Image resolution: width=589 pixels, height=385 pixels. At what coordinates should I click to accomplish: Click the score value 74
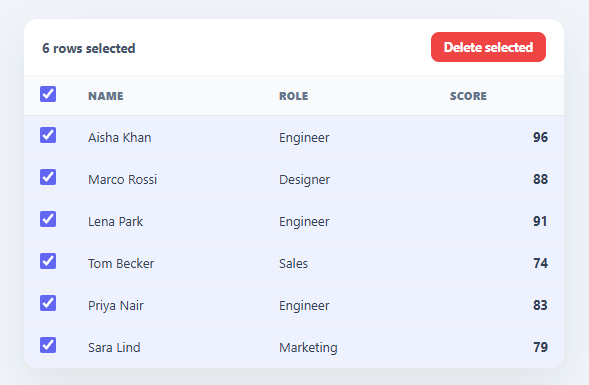click(540, 263)
